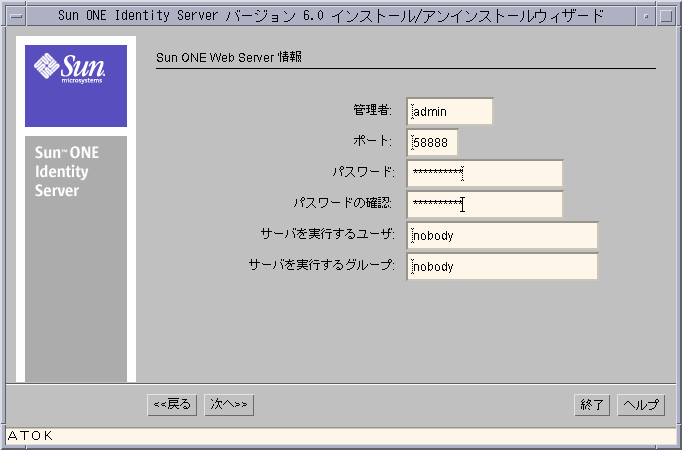This screenshot has width=682, height=450.
Task: Click the サーバを実行するグループ field
Action: [x=502, y=267]
